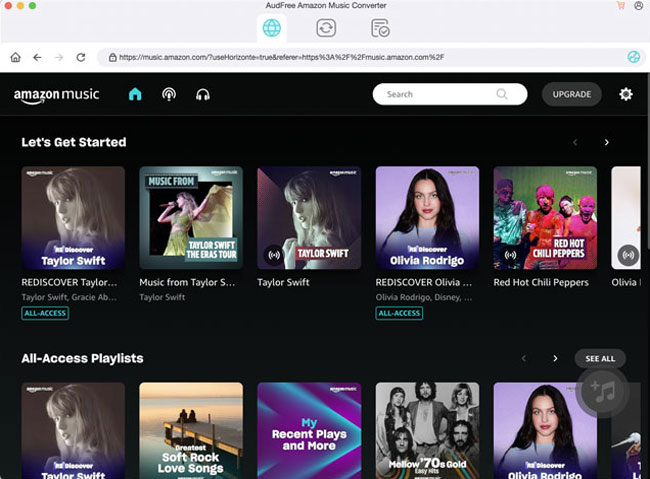Open the web browser globe tab
This screenshot has width=650, height=479.
pyautogui.click(x=272, y=28)
